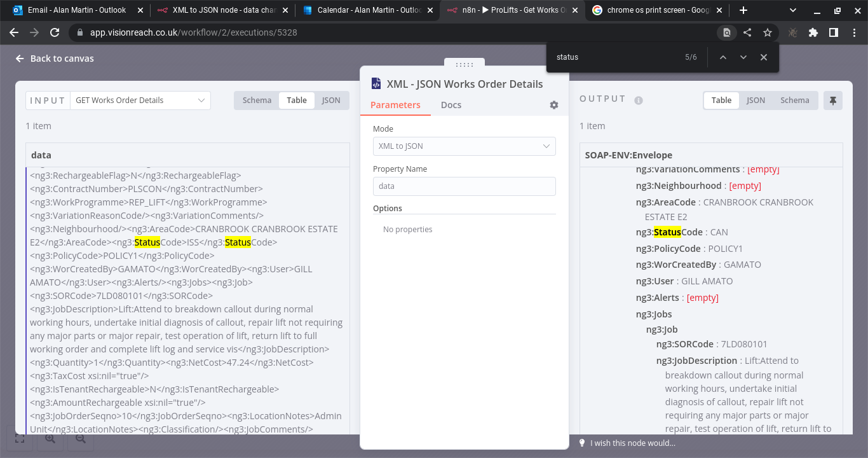
Task: Switch to the Docs tab
Action: pyautogui.click(x=451, y=105)
